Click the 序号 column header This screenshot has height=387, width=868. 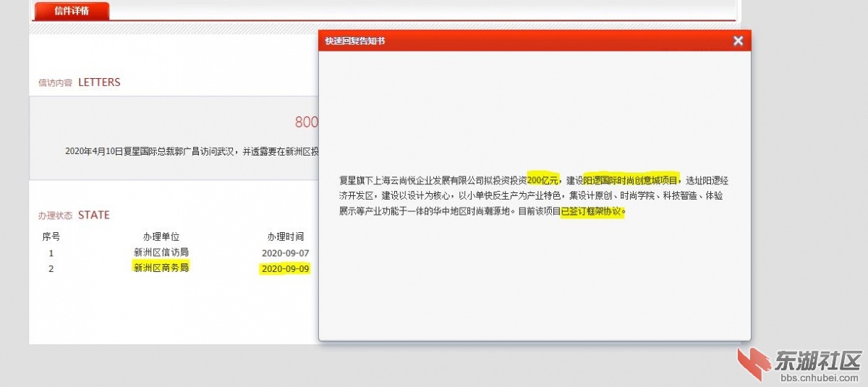[x=51, y=237]
